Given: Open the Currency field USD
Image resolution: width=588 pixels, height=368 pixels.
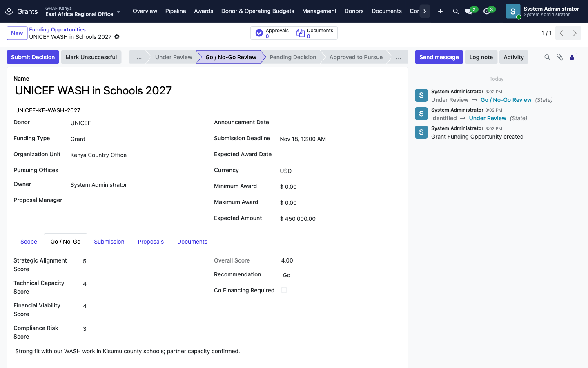Looking at the screenshot, I should coord(340,171).
